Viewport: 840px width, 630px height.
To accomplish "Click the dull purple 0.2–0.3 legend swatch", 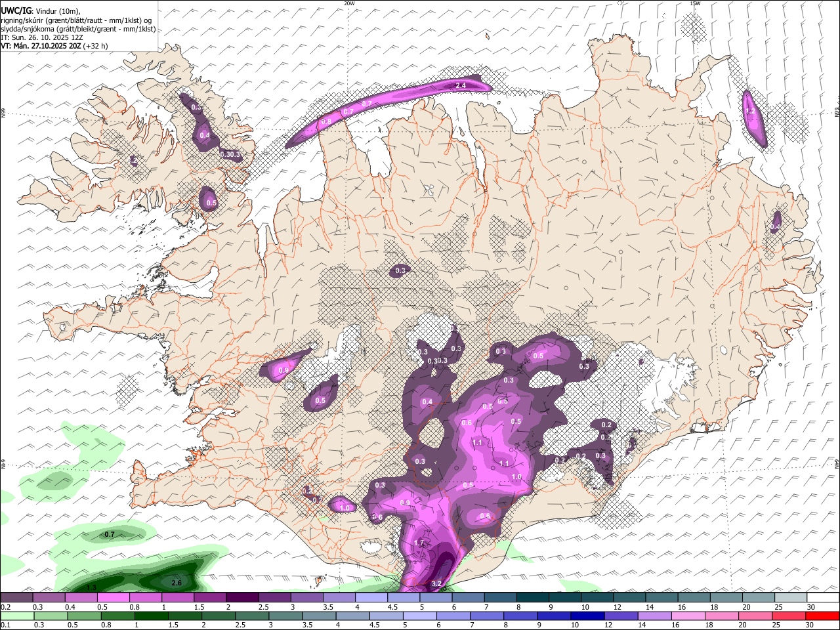I will point(16,598).
